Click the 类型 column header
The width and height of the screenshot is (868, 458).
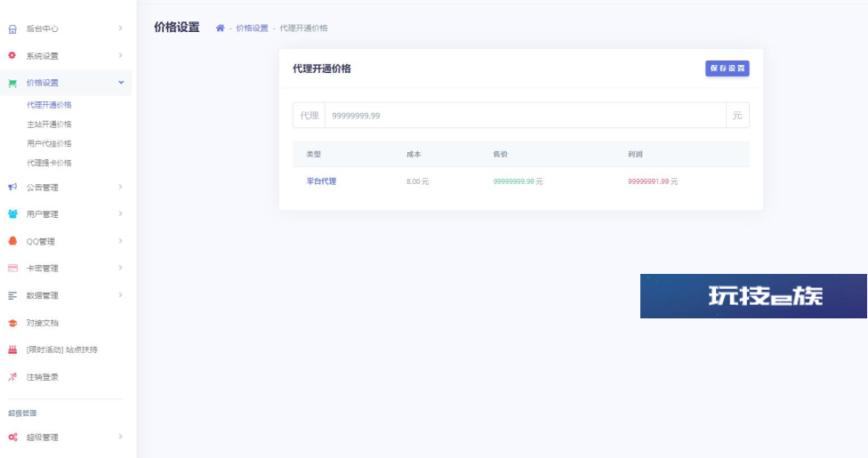click(x=313, y=155)
